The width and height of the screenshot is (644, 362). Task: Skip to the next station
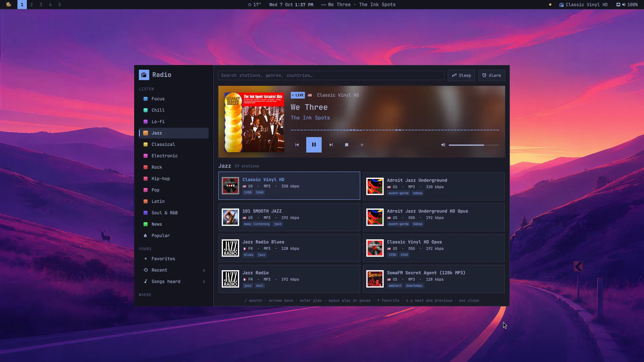331,145
